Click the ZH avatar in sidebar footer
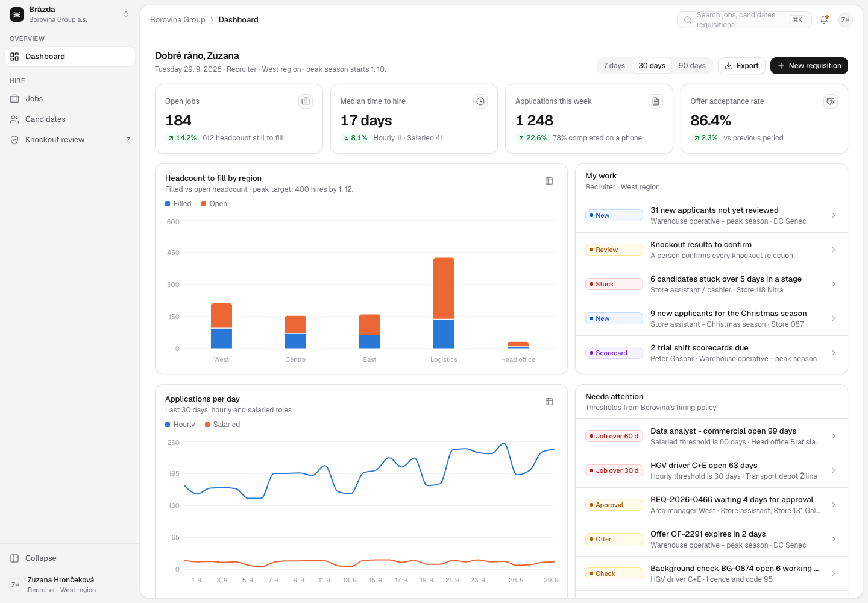868x603 pixels. [16, 585]
